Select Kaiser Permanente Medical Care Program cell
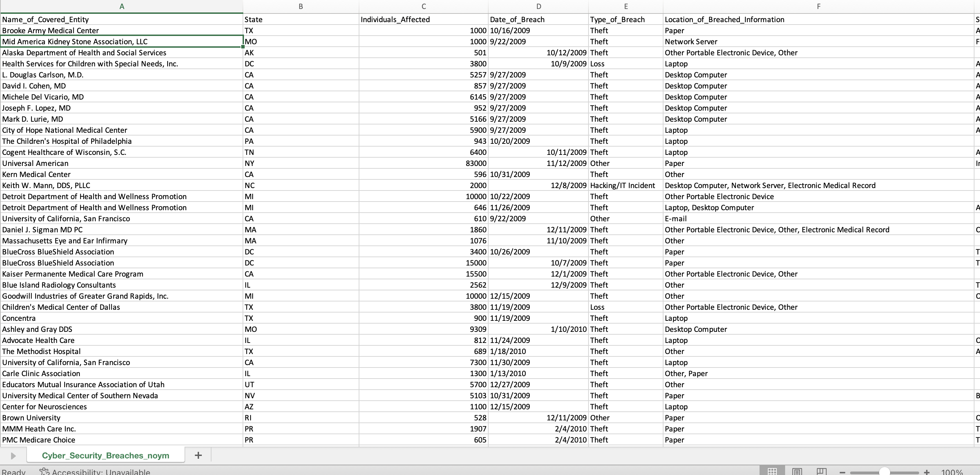The image size is (980, 475). pos(122,274)
